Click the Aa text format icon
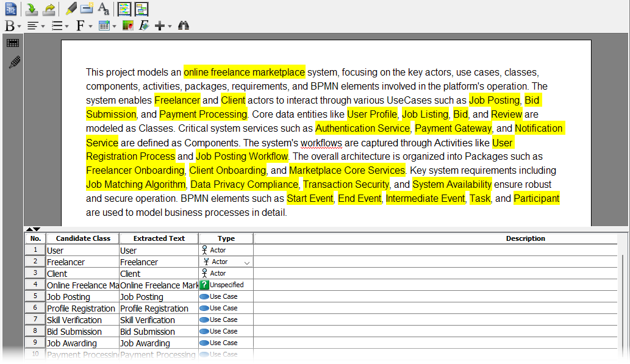This screenshot has height=364, width=630. coord(104,9)
